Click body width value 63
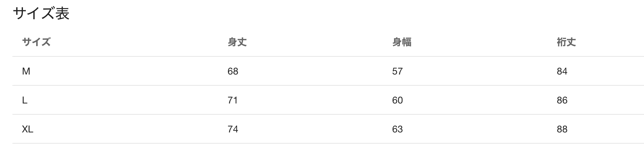 [397, 129]
